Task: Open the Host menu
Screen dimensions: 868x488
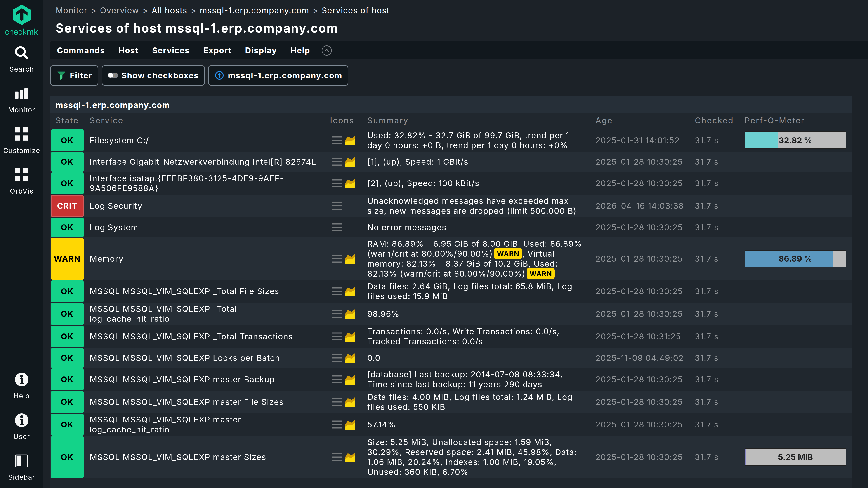Action: (128, 51)
